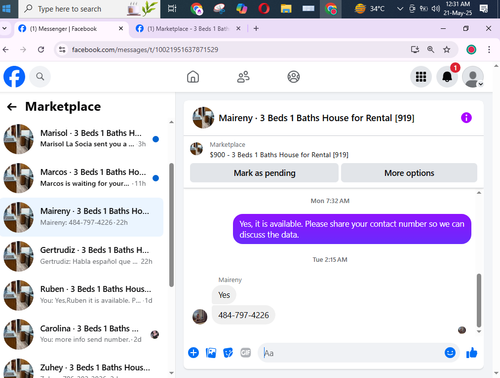Screen dimensions: 500x378
Task: Click the address bar URL
Action: click(145, 50)
